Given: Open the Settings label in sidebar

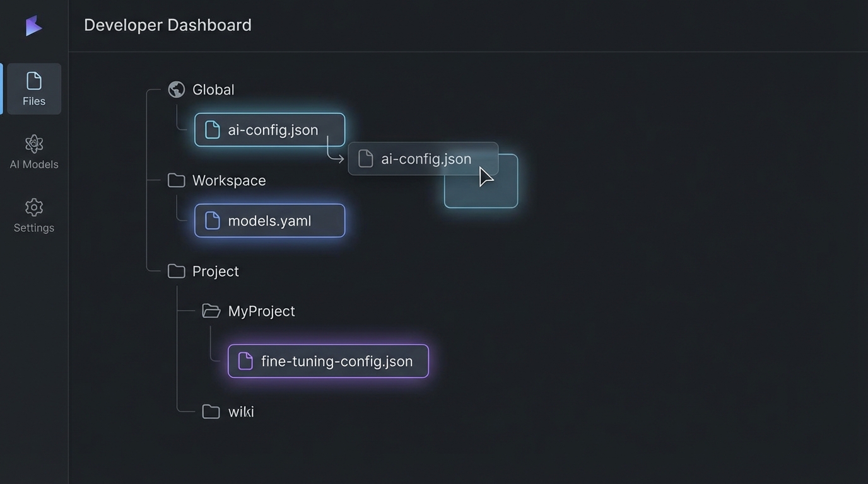Looking at the screenshot, I should (34, 228).
